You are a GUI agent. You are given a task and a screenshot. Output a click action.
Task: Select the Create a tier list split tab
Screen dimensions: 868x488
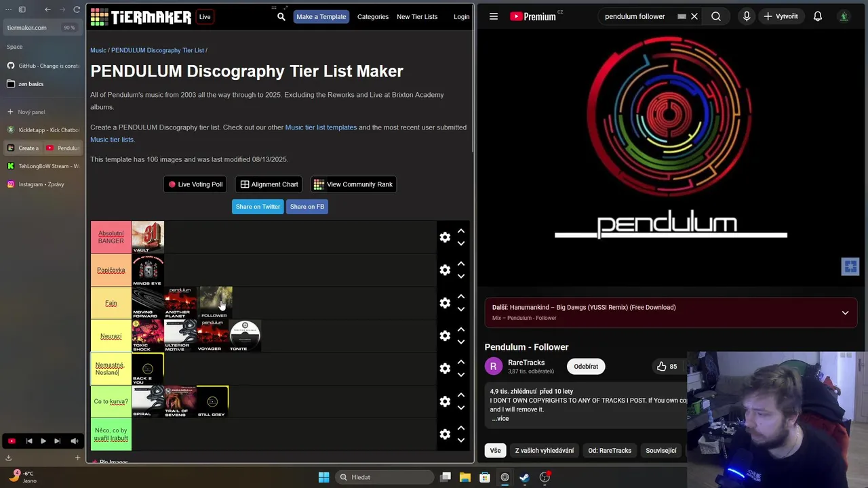point(24,148)
